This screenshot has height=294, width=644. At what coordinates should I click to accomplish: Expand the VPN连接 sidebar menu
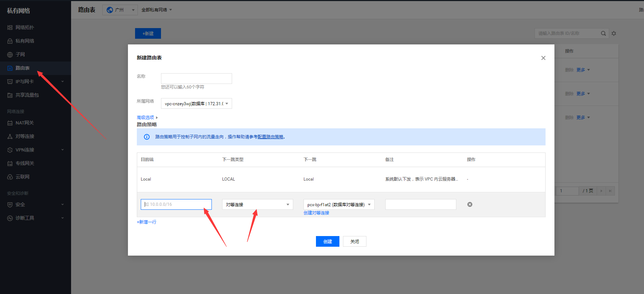pos(35,150)
